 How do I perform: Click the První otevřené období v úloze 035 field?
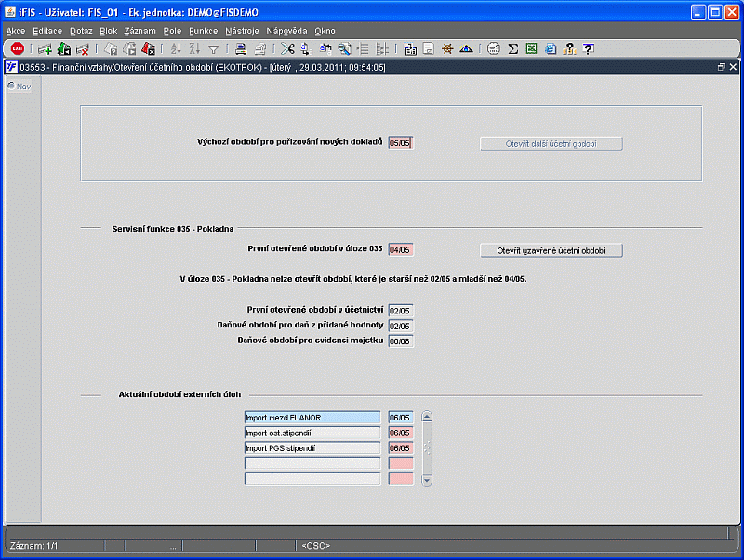[401, 249]
